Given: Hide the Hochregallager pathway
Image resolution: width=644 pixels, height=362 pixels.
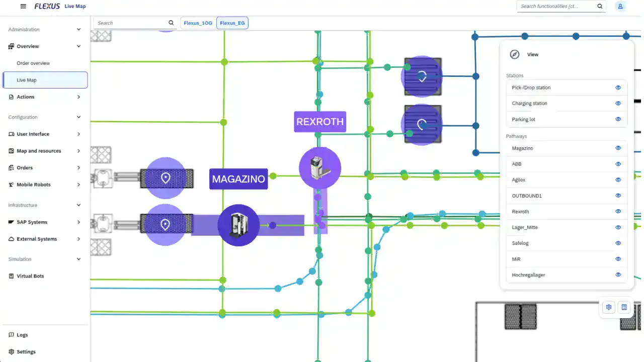Looking at the screenshot, I should (618, 275).
